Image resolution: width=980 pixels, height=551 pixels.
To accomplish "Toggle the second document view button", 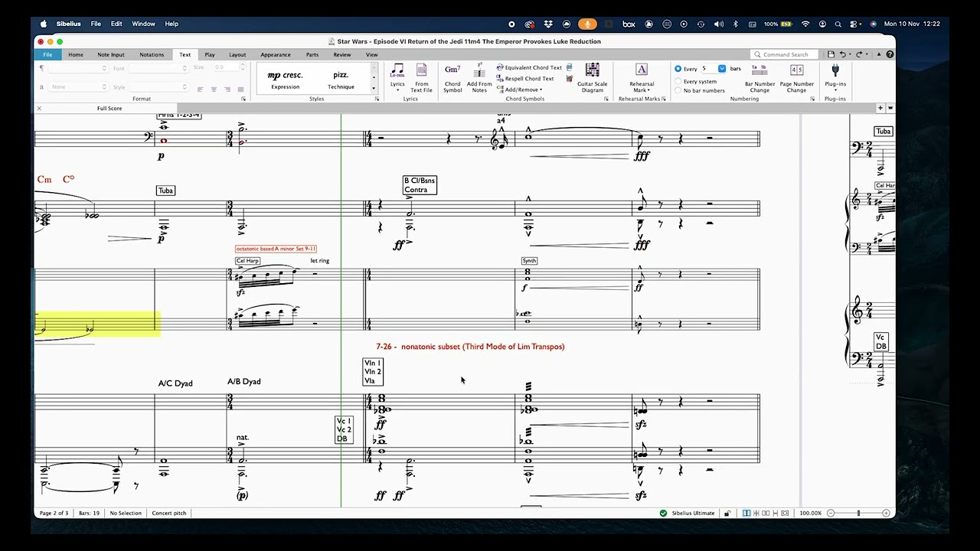I will (756, 514).
